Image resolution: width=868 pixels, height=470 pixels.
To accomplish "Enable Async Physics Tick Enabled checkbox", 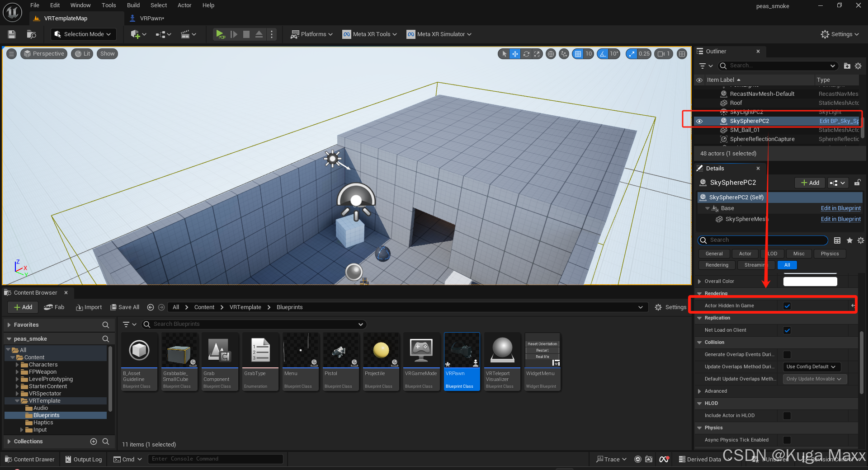I will tap(787, 440).
